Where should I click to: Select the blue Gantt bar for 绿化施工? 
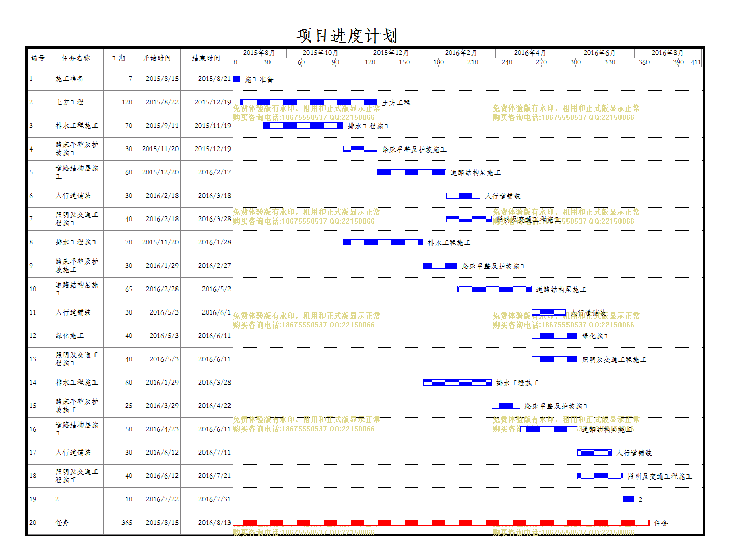click(555, 336)
